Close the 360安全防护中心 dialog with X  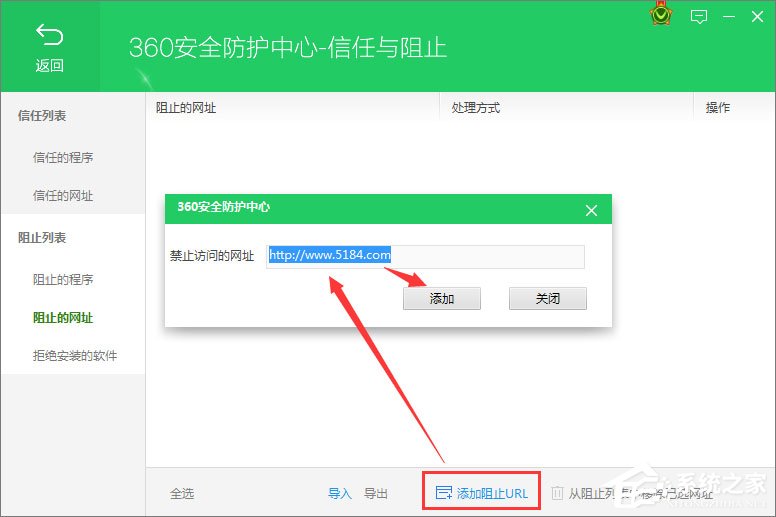[591, 210]
